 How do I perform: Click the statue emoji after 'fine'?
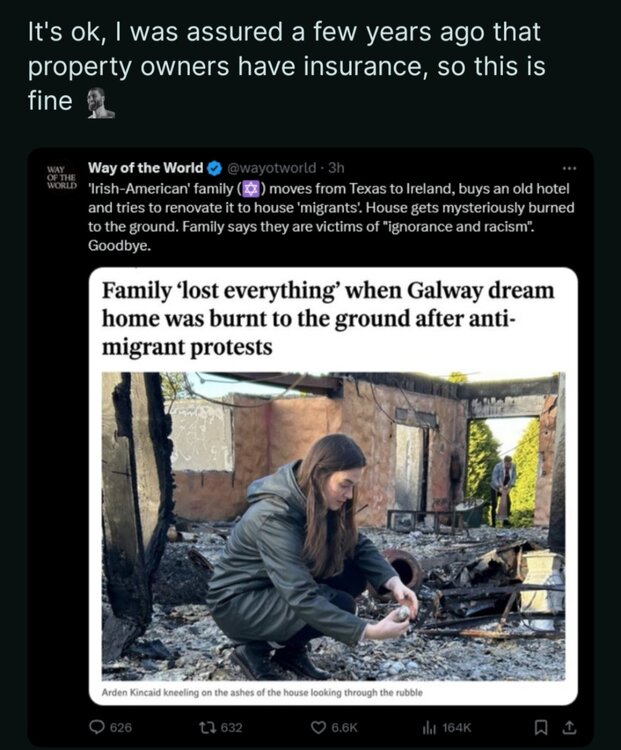(x=98, y=102)
